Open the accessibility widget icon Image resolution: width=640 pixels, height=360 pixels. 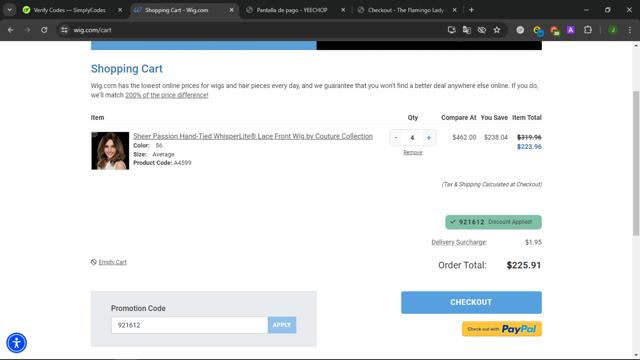pos(17,343)
